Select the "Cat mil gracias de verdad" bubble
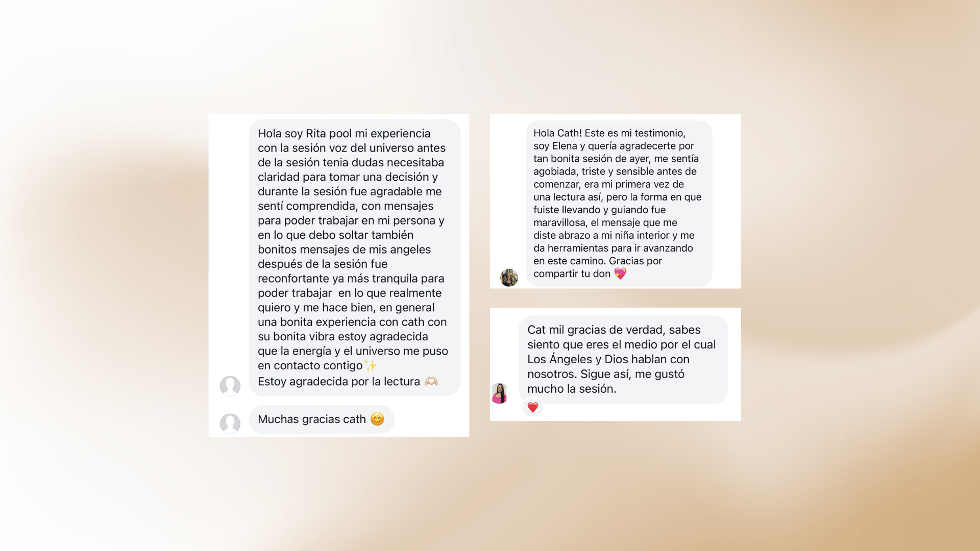The image size is (980, 551). coord(623,359)
